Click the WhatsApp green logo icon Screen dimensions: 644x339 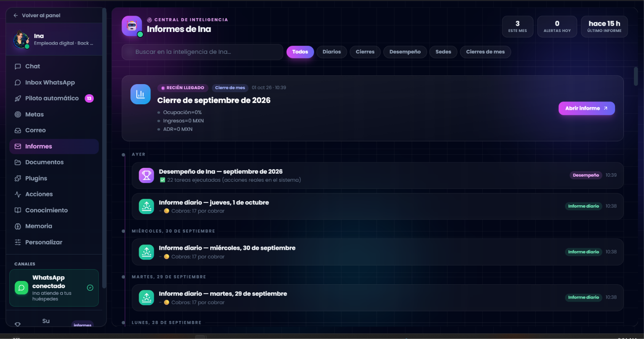pyautogui.click(x=21, y=288)
